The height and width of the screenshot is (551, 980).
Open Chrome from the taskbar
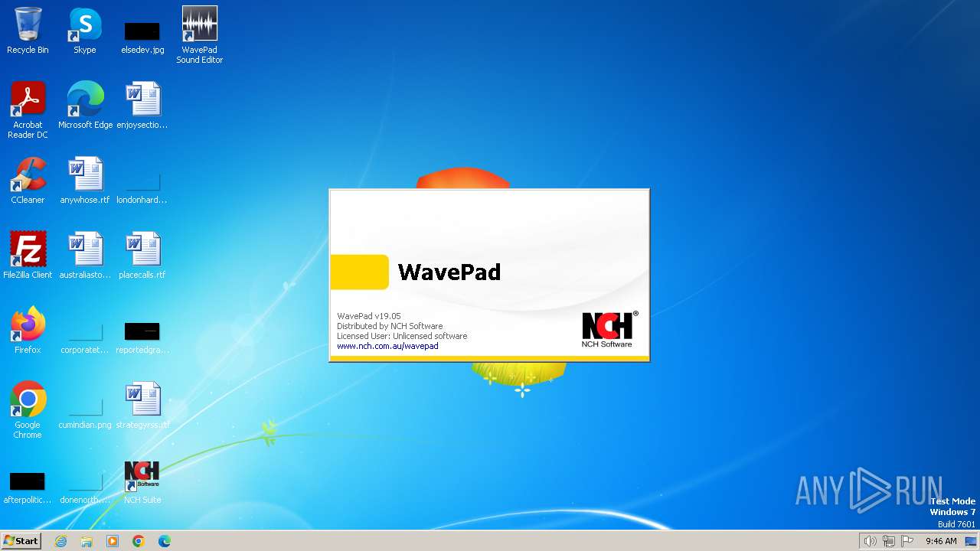(139, 541)
